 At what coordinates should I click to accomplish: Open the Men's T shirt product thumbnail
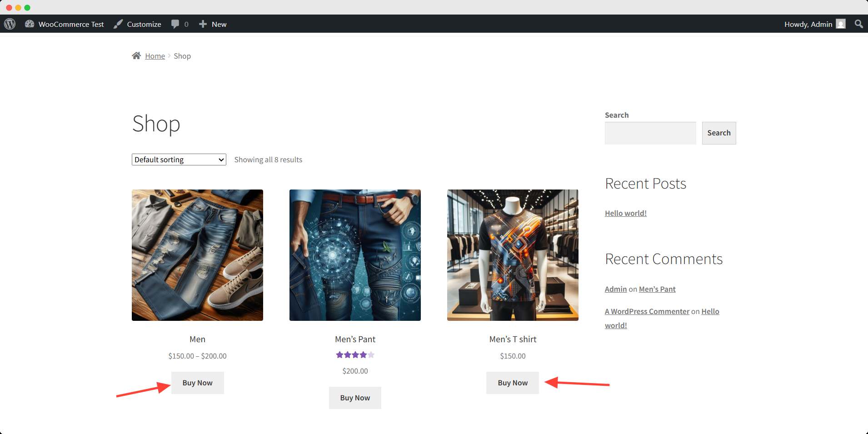tap(513, 255)
